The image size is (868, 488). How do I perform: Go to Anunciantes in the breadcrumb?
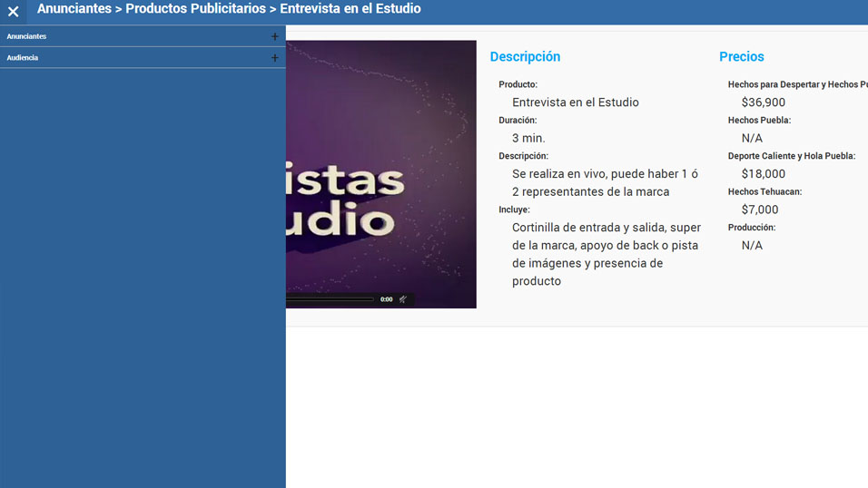tap(74, 9)
